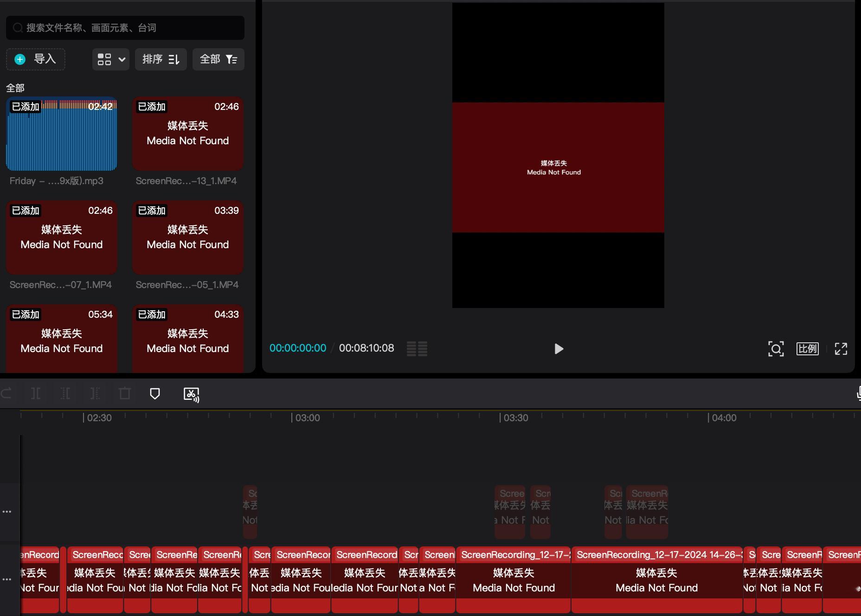Click the trash delete icon in the timeline toolbar
This screenshot has height=616, width=861.
(x=125, y=394)
